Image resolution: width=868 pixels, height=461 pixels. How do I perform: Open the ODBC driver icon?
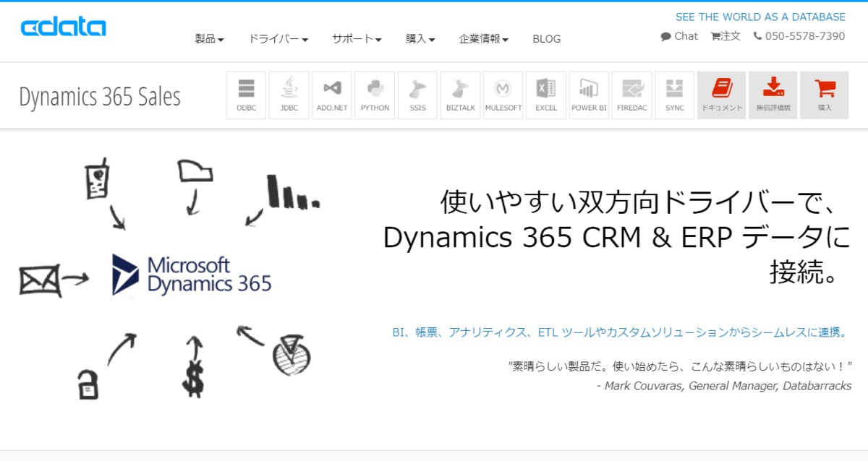pyautogui.click(x=246, y=95)
